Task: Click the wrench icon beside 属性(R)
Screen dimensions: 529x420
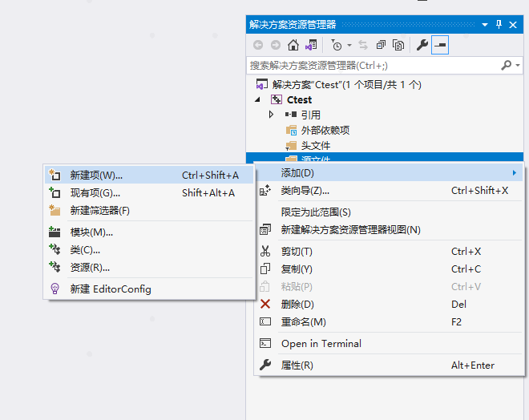Action: 265,365
